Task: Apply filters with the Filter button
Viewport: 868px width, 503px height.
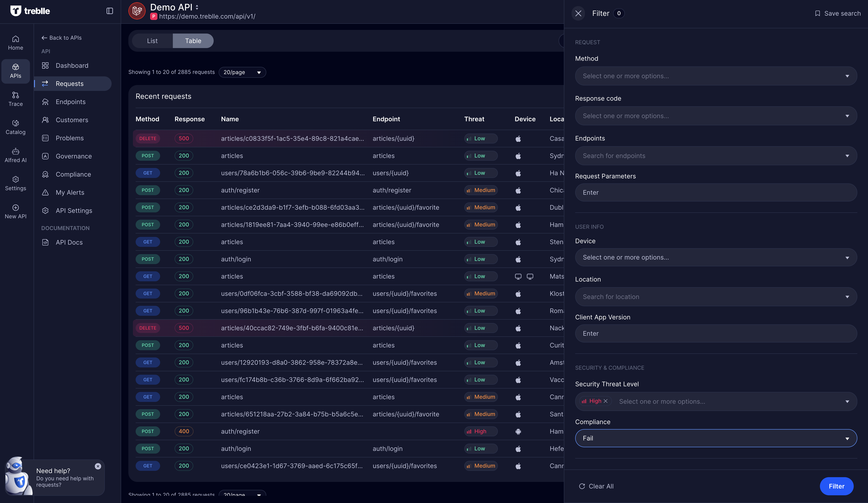Action: coord(837,486)
